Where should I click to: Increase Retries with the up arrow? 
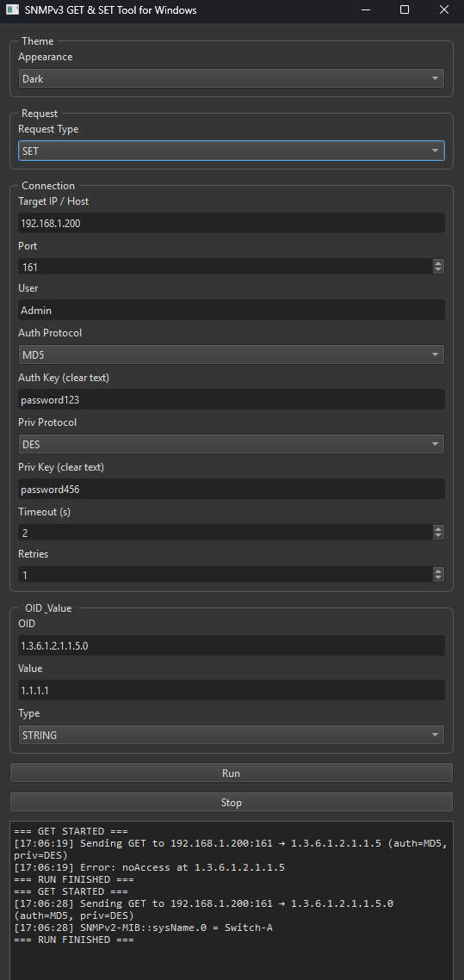click(438, 570)
